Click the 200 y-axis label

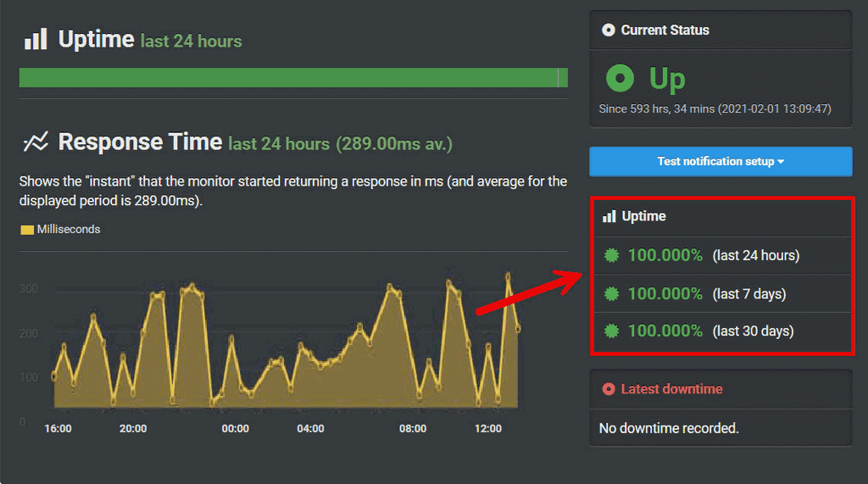click(29, 333)
